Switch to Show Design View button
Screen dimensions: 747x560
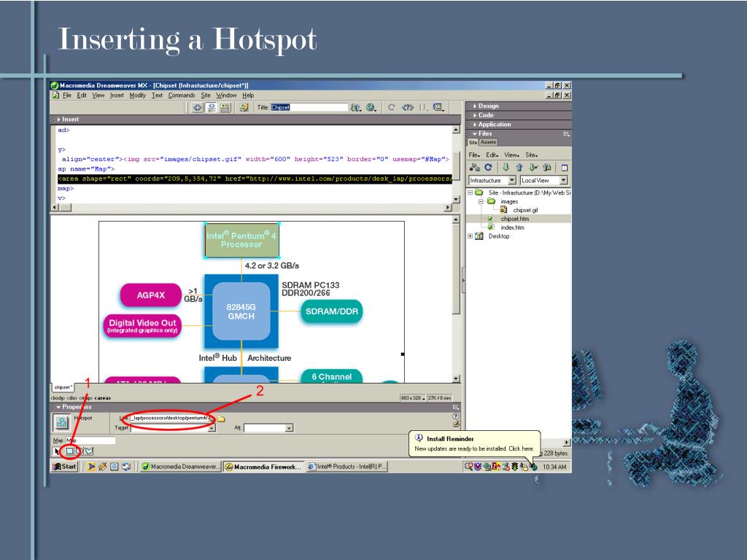[x=225, y=108]
